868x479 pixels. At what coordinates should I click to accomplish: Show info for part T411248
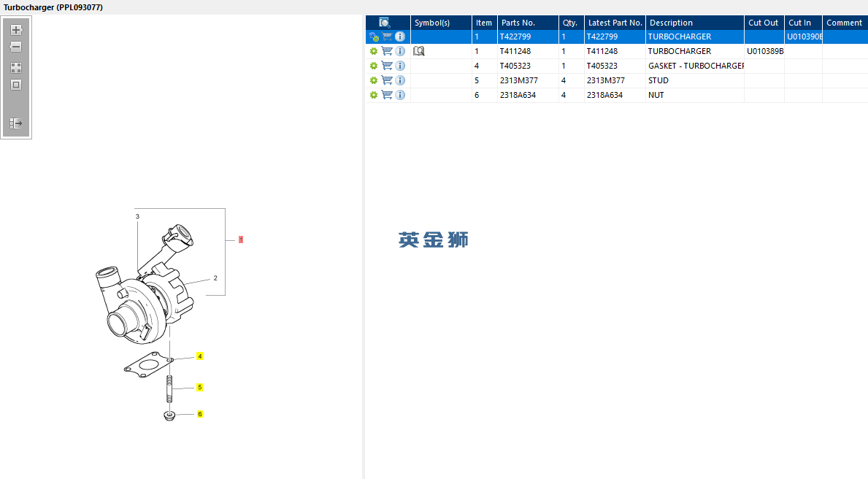point(399,51)
